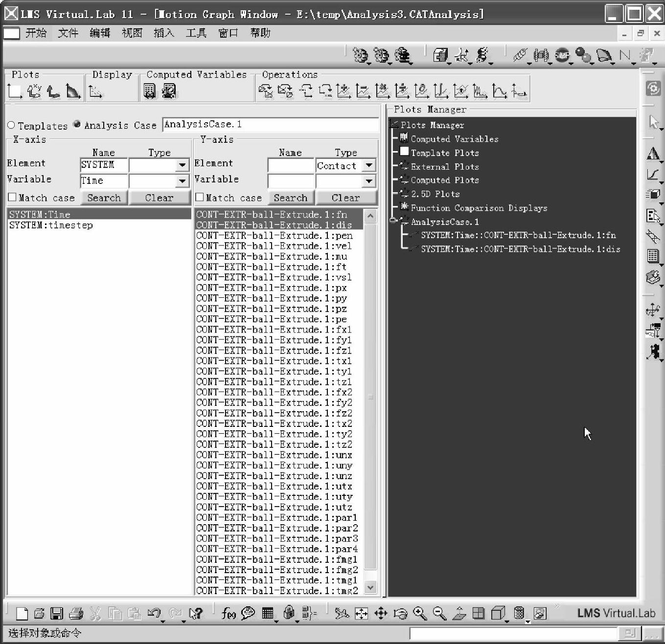
Task: Click the New document icon
Action: point(22,613)
